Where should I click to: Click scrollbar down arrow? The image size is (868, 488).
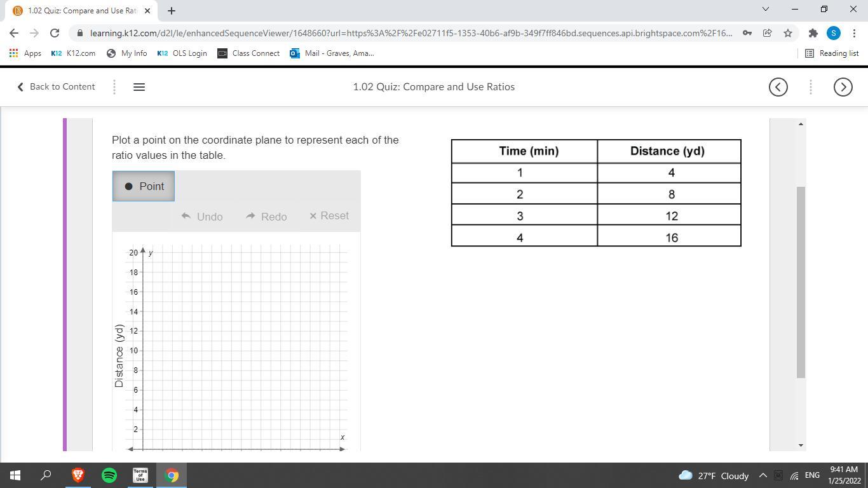coord(801,445)
